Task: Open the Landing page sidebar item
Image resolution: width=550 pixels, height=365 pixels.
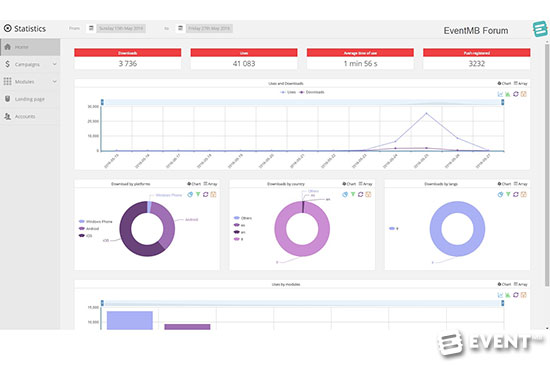Action: click(30, 99)
